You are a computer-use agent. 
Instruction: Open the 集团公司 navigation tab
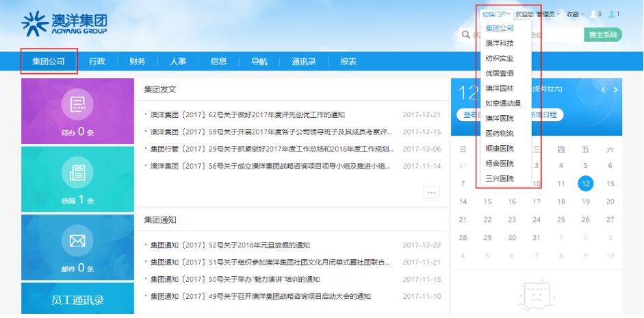click(x=49, y=62)
